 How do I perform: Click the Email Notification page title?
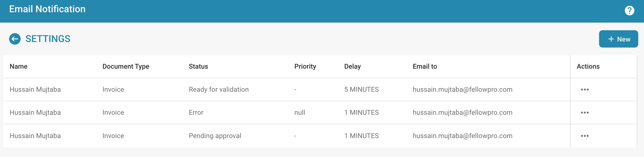[x=47, y=9]
